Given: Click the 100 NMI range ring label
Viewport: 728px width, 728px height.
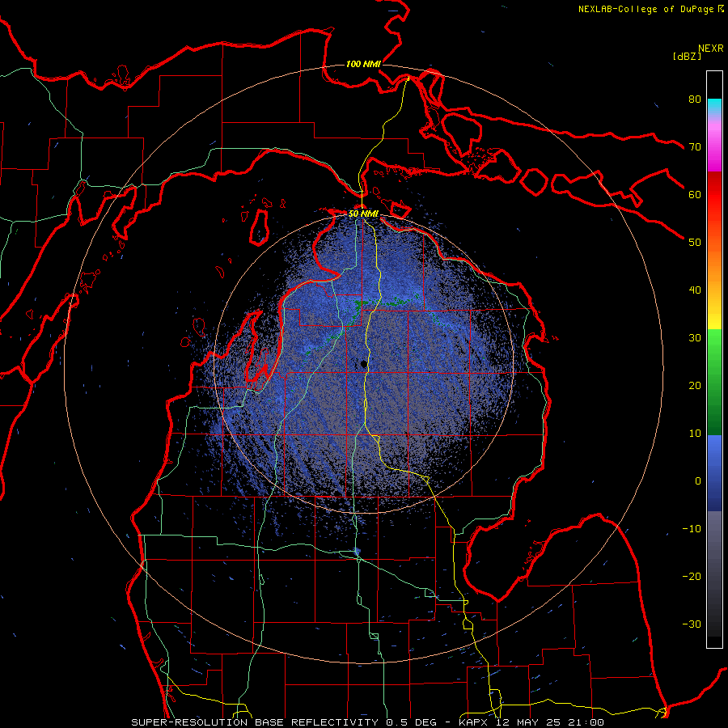Looking at the screenshot, I should (363, 64).
